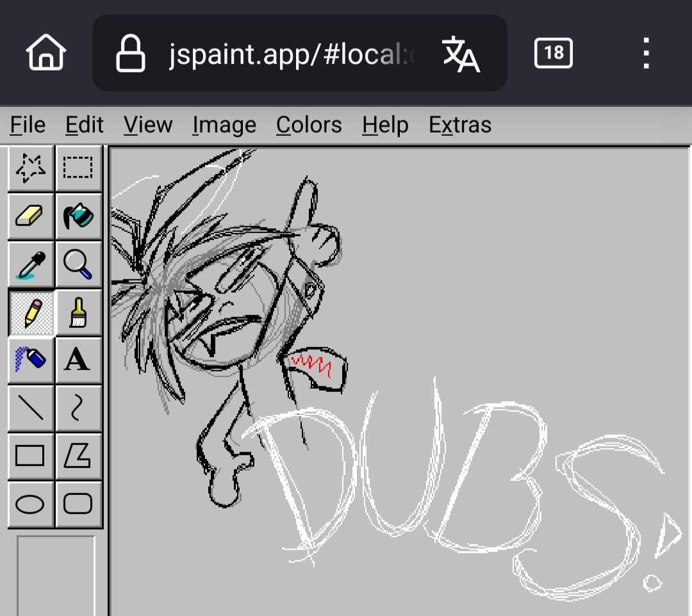Open the File menu

28,125
